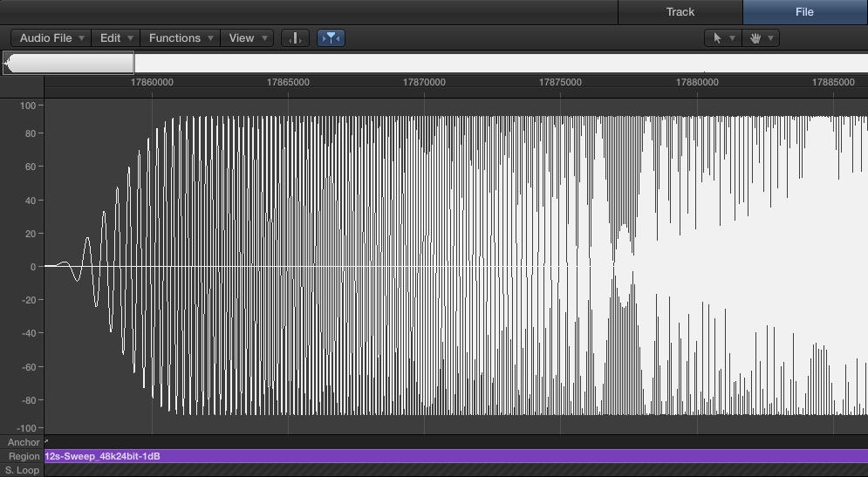
Task: Switch to the File tab
Action: pyautogui.click(x=805, y=11)
